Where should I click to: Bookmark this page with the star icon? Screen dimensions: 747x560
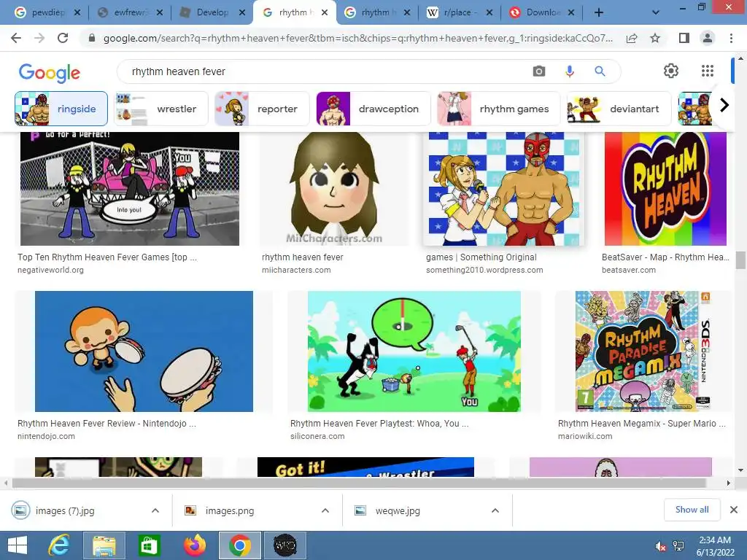(655, 38)
